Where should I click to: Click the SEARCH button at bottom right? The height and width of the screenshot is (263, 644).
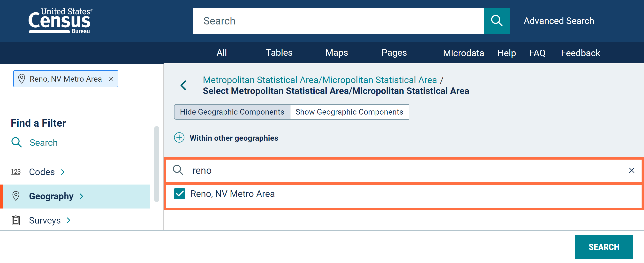[x=604, y=247]
